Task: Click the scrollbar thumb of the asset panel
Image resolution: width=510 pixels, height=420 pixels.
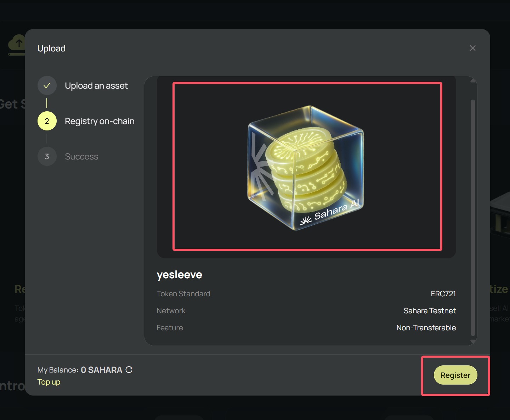Action: pyautogui.click(x=473, y=217)
